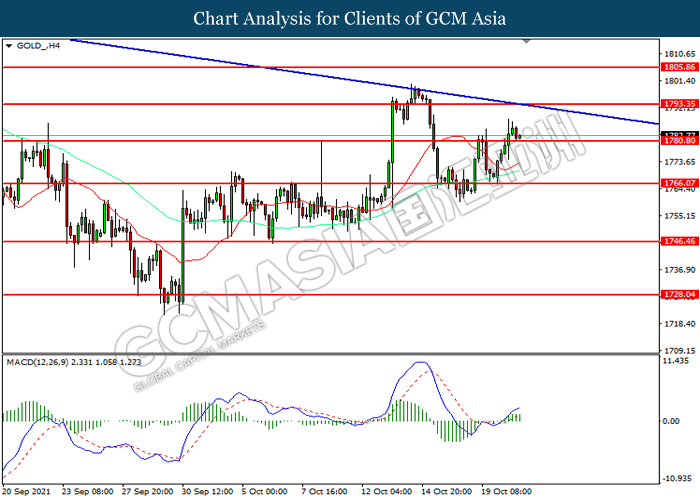Select the 1793.35 red price label
This screenshot has height=500, width=700.
(x=680, y=104)
